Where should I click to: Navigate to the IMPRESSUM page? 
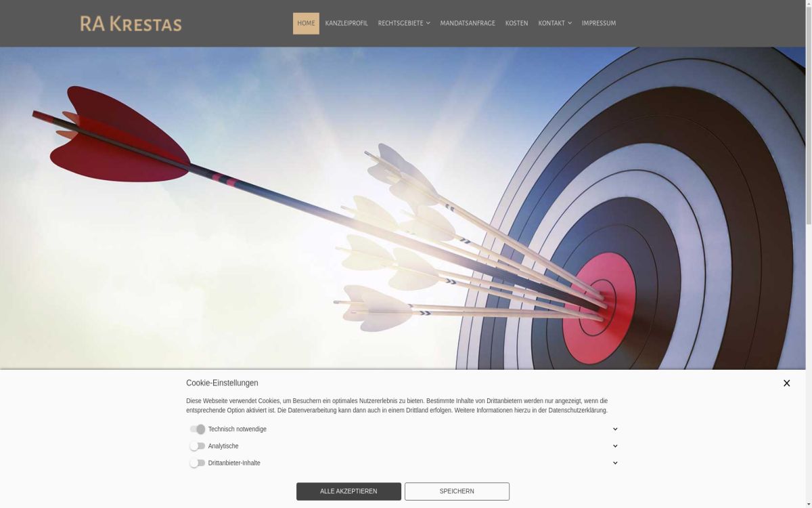pos(599,22)
